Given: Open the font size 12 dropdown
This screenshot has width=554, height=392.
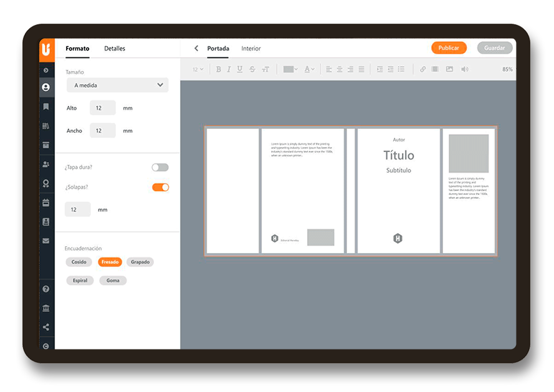Looking at the screenshot, I should [198, 69].
